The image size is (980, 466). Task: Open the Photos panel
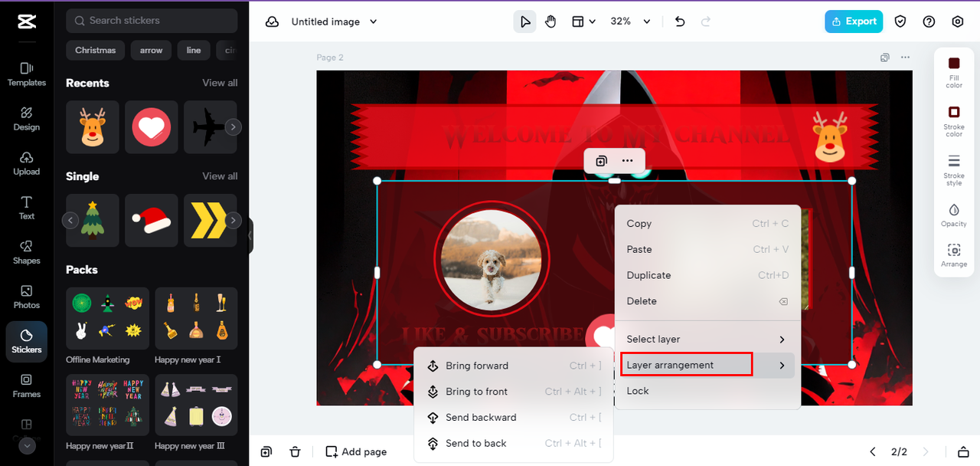click(27, 297)
